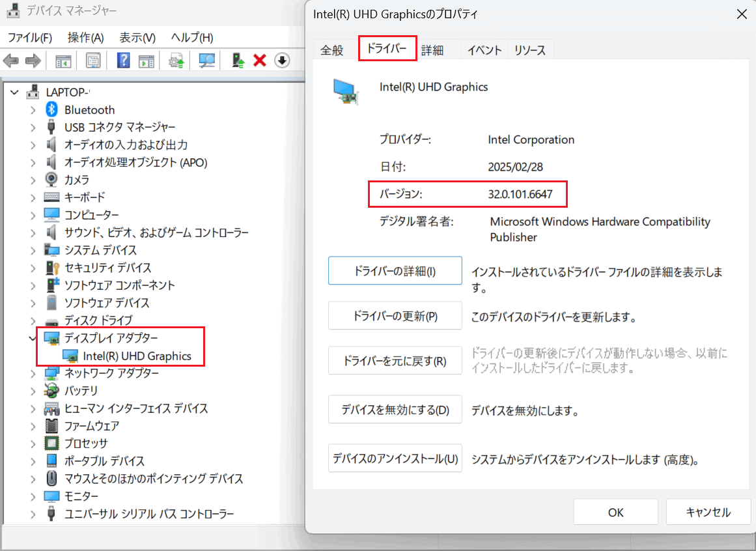Viewport: 756px width, 551px height.
Task: Expand the ユニバーサル シリアル バス コントローラー category
Action: (x=33, y=514)
